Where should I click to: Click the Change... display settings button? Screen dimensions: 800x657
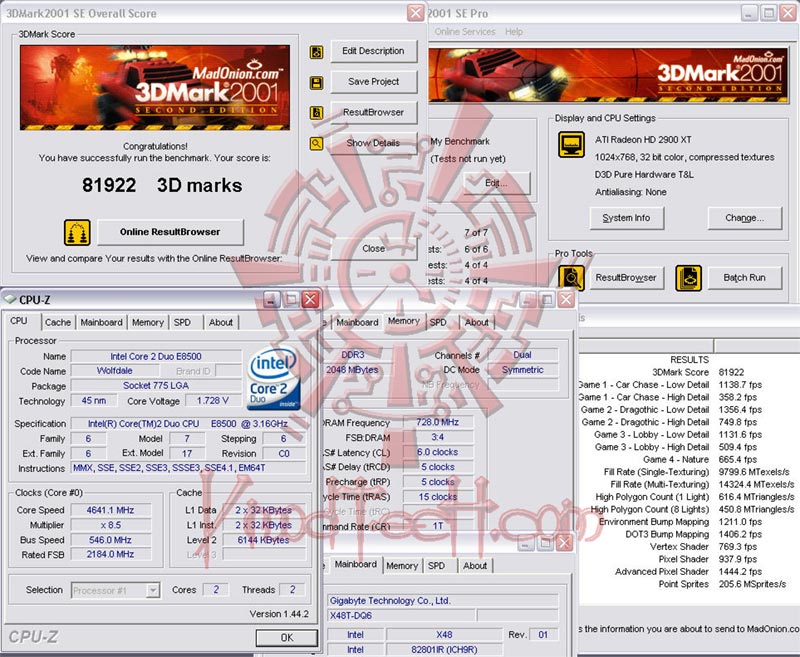point(744,218)
